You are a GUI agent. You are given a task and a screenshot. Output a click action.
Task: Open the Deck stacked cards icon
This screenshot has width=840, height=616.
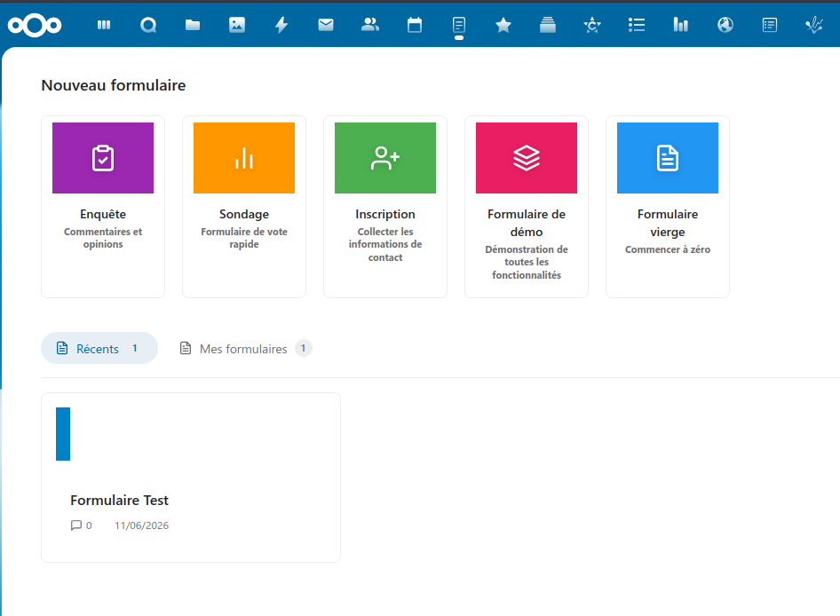pos(548,25)
